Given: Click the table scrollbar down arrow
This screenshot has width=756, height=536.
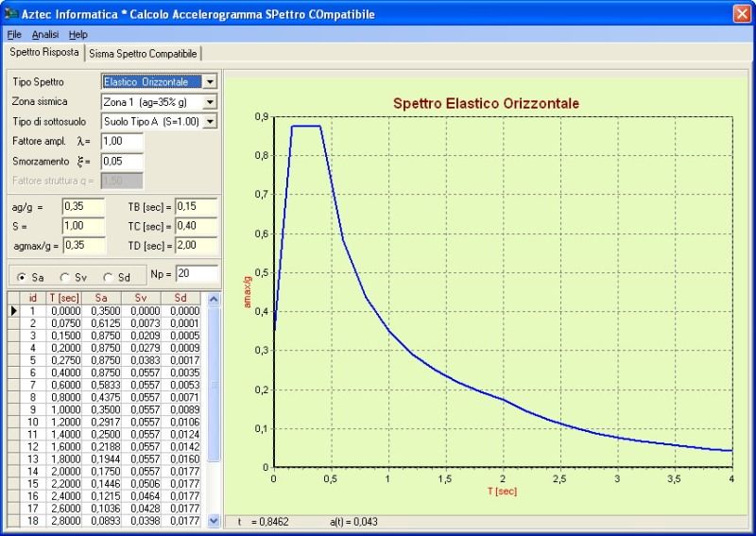Looking at the screenshot, I should coord(214,521).
